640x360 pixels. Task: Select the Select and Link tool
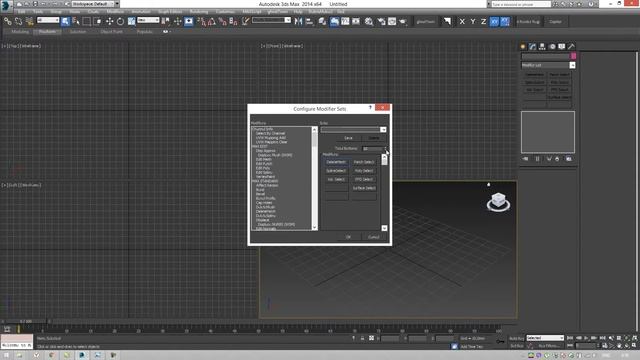pos(8,21)
